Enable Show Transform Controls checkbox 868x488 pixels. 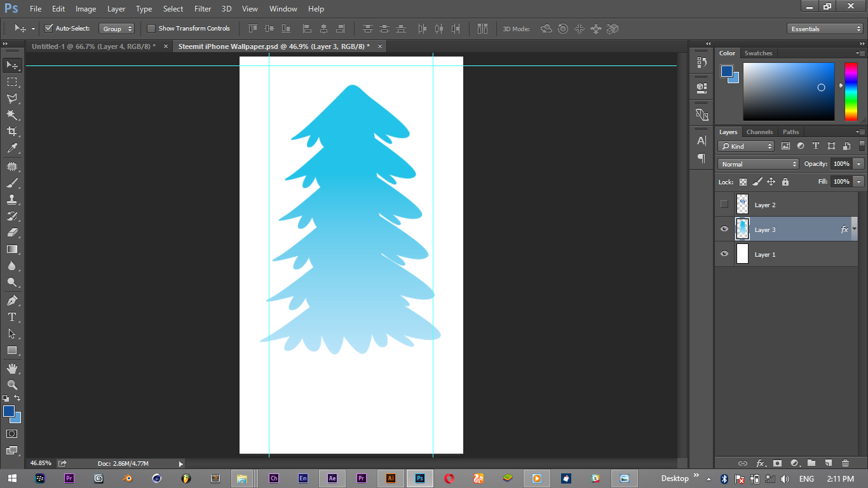point(151,29)
